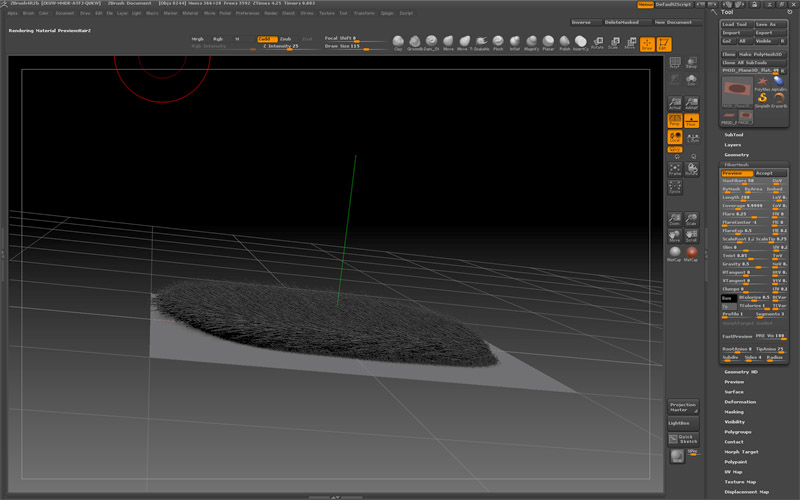Toggle Persp perspective view
This screenshot has width=800, height=500.
pyautogui.click(x=675, y=120)
